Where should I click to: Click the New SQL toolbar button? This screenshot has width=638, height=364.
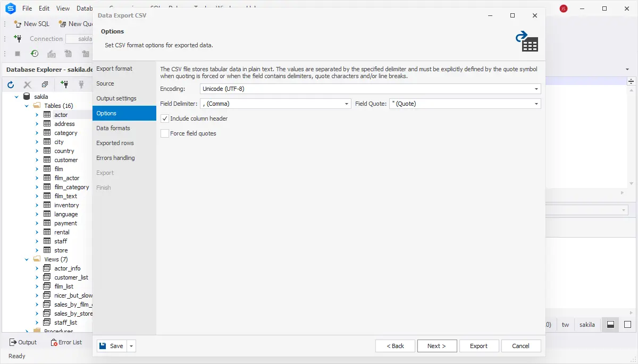click(32, 24)
